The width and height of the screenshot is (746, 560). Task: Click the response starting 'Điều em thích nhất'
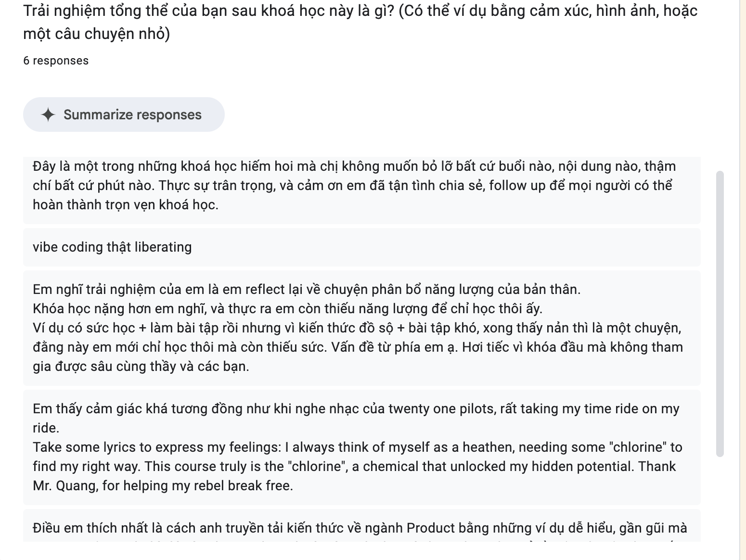point(361,526)
